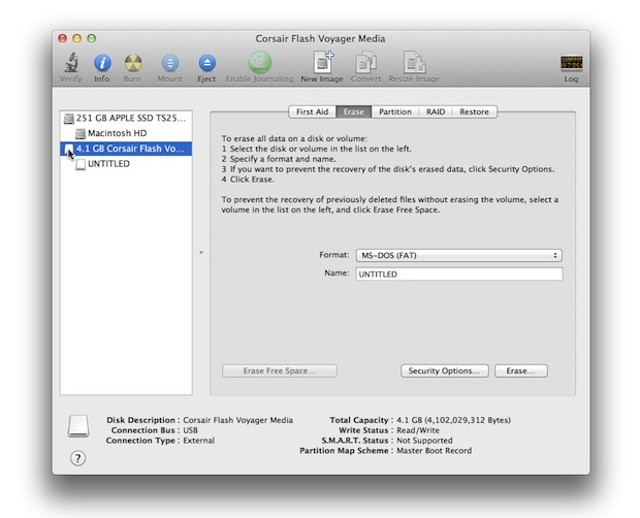640x518 pixels.
Task: Minimize the window with yellow button
Action: pyautogui.click(x=77, y=38)
